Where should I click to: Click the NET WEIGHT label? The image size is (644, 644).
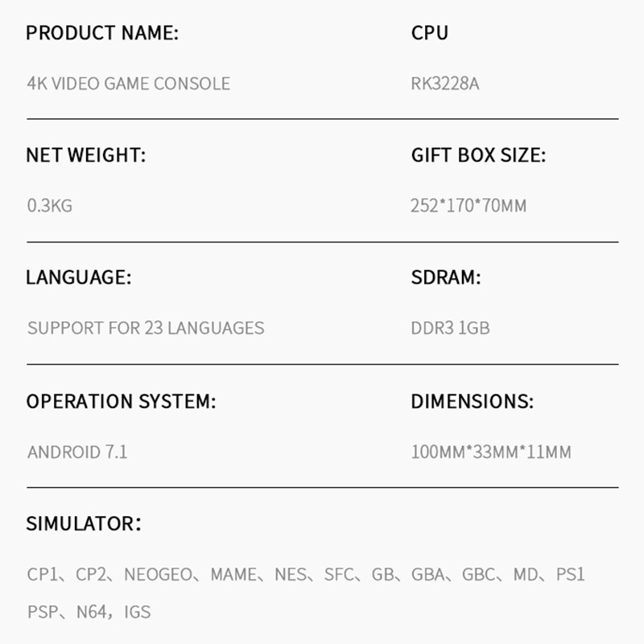click(x=86, y=155)
